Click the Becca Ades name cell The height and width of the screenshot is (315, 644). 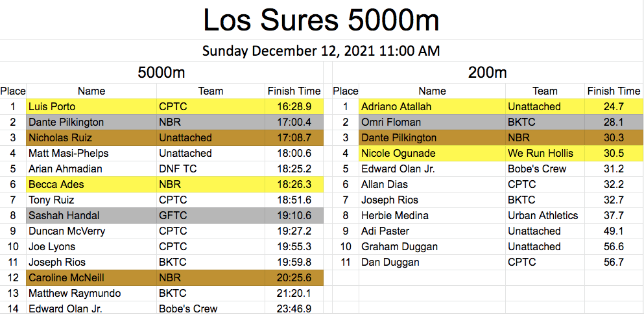(x=91, y=184)
